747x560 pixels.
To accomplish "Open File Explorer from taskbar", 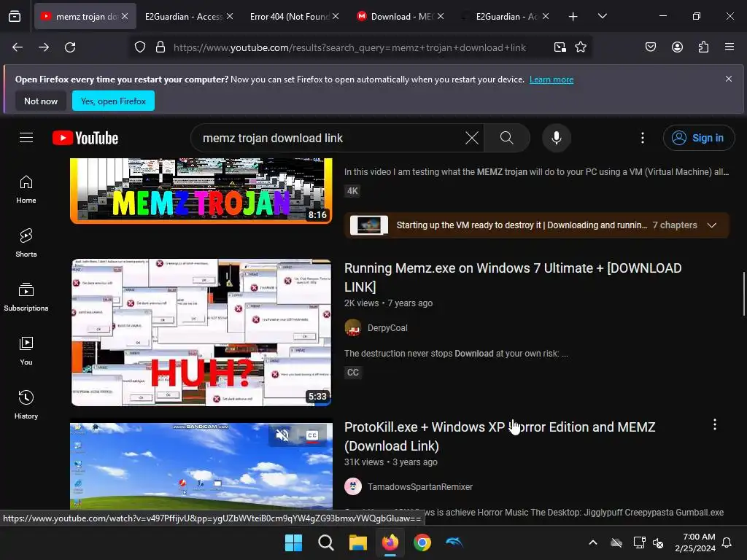I will click(x=357, y=542).
